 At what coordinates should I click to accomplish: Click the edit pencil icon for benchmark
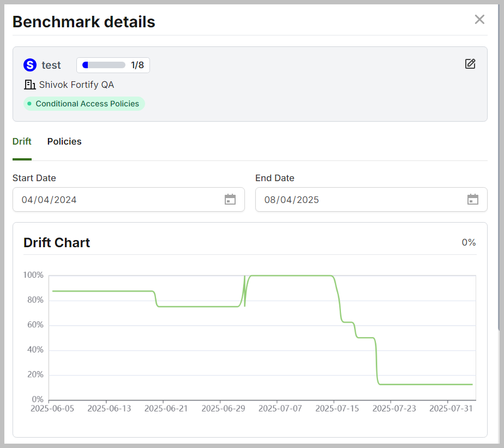coord(470,64)
